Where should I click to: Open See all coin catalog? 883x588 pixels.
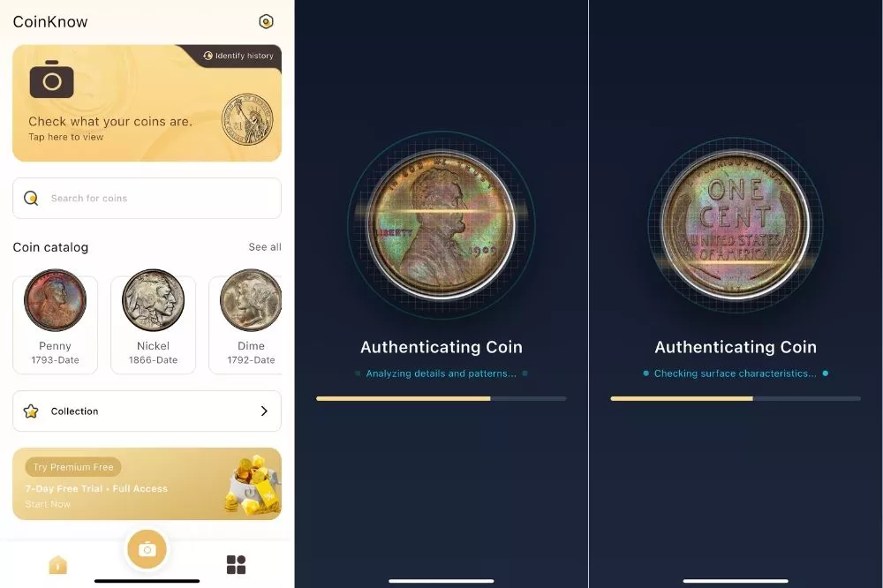(265, 246)
